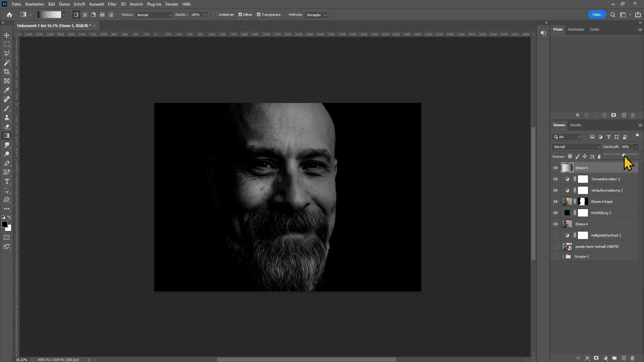Screen dimensions: 644x362
Task: Toggle visibility of Farbfüllung 2 layer
Action: [x=555, y=213]
